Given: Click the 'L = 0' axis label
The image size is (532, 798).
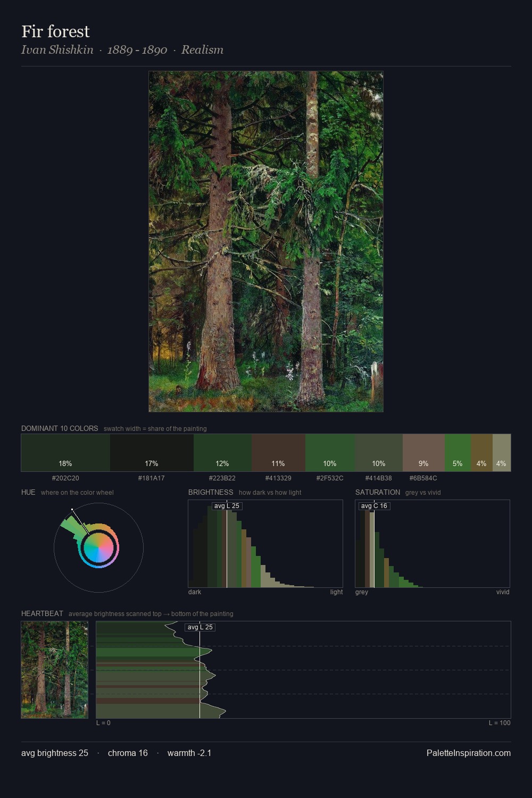Looking at the screenshot, I should point(103,723).
